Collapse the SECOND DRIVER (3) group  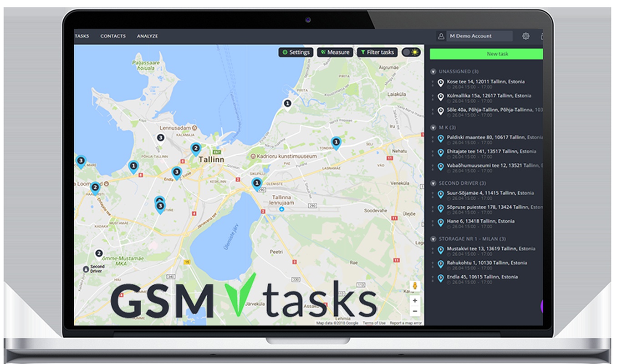(x=433, y=183)
